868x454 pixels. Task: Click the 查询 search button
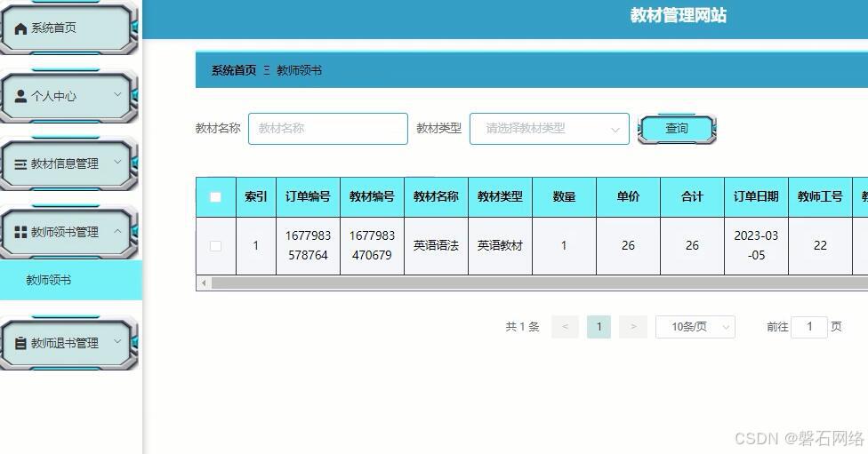[677, 129]
